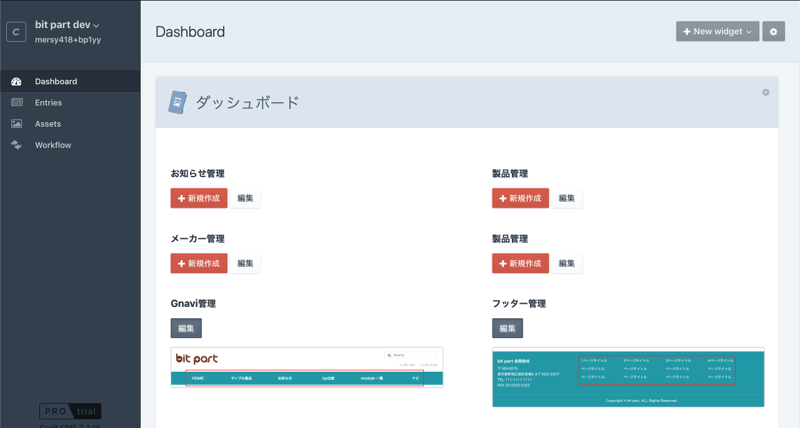Click the Assets image icon in sidebar

(16, 124)
